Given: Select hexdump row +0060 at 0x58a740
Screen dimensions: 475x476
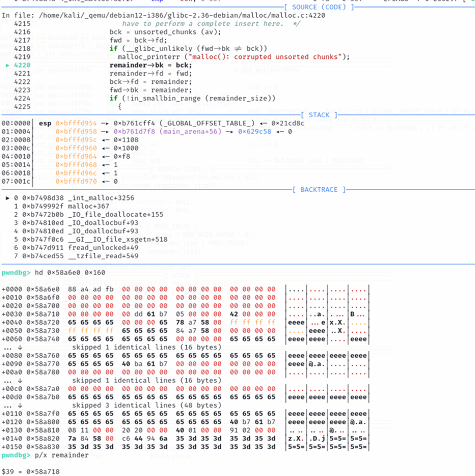Looking at the screenshot, I should (x=185, y=339).
